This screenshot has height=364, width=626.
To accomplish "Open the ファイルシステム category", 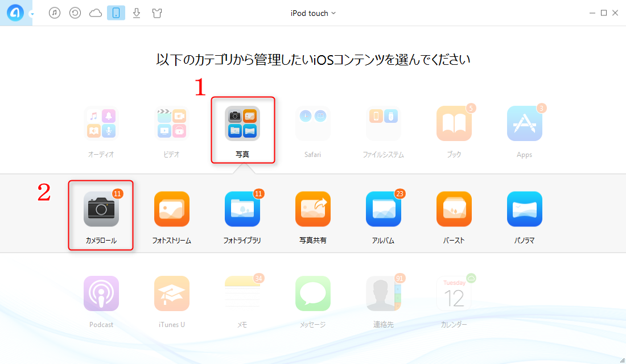I will [x=383, y=123].
